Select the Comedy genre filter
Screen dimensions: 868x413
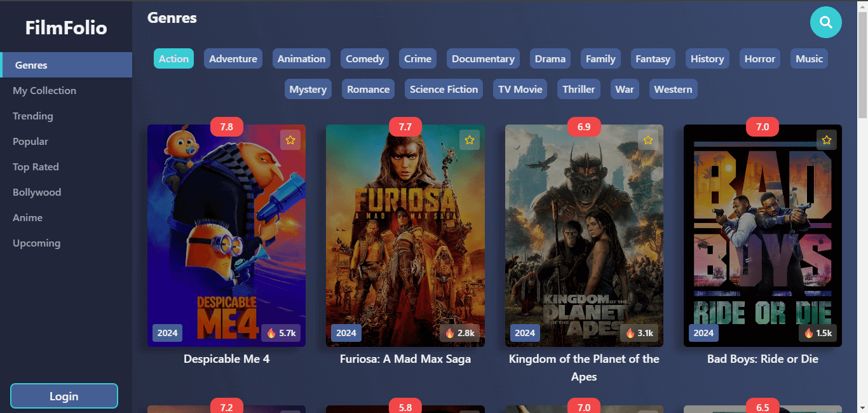(365, 58)
